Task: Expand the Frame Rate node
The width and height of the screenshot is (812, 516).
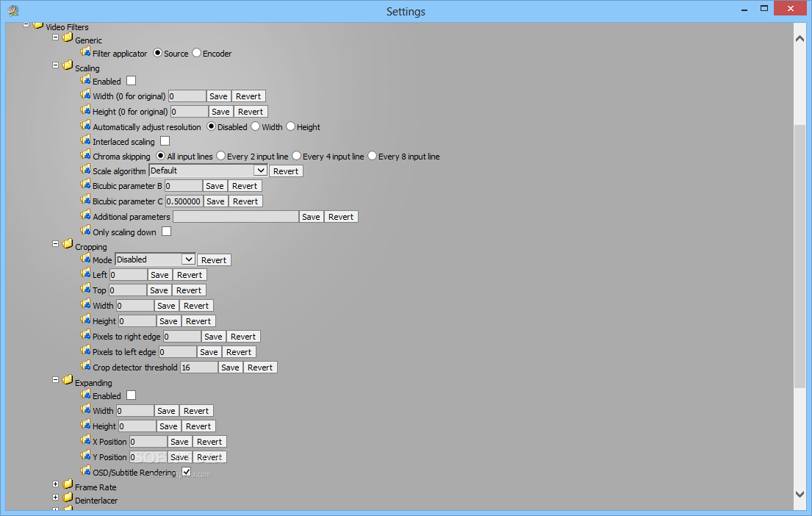Action: pyautogui.click(x=55, y=484)
